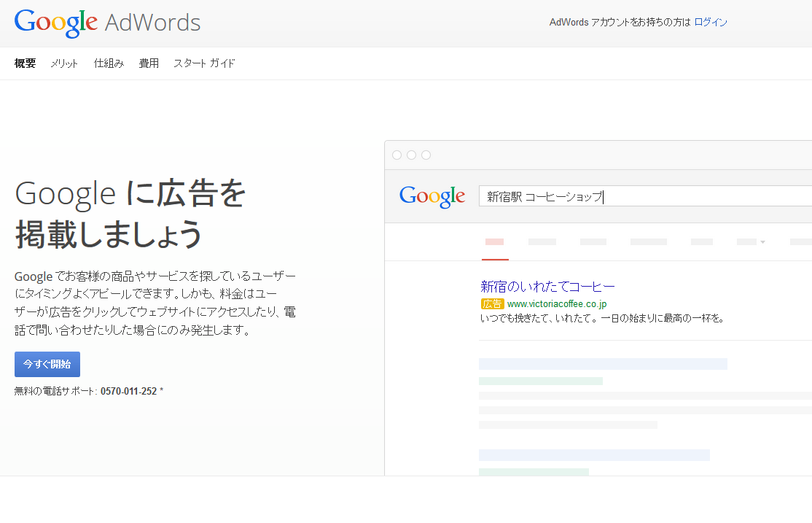Click the text AdWords アカウントをお持ちの方は
Viewport: 812px width, 523px height.
620,22
